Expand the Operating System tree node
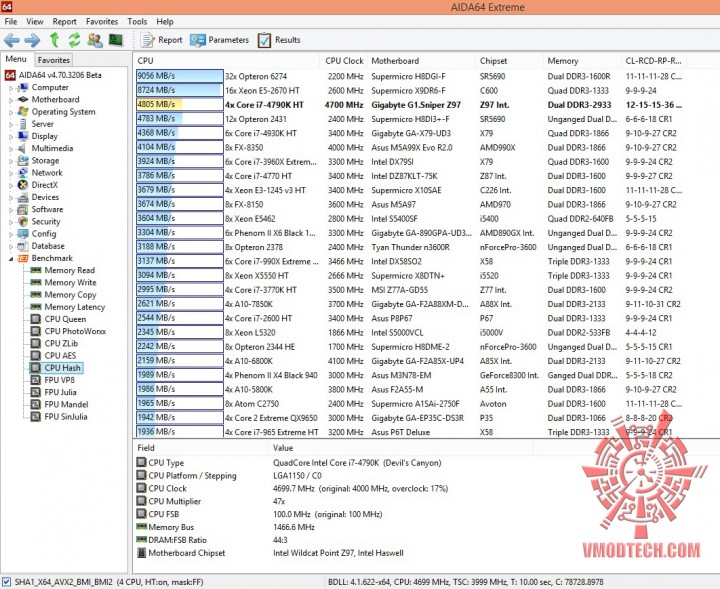720x589 pixels. [x=11, y=112]
